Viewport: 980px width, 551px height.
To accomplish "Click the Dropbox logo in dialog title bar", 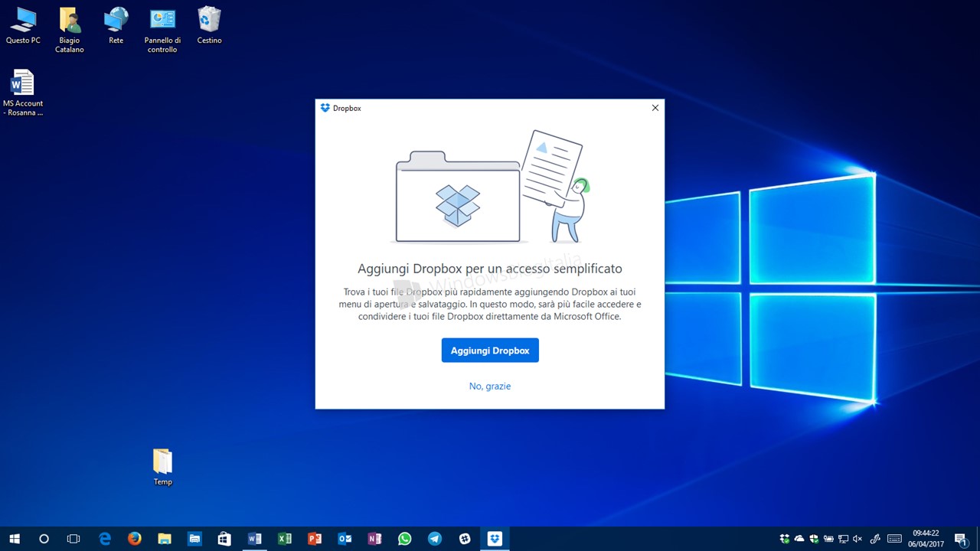I will 325,108.
